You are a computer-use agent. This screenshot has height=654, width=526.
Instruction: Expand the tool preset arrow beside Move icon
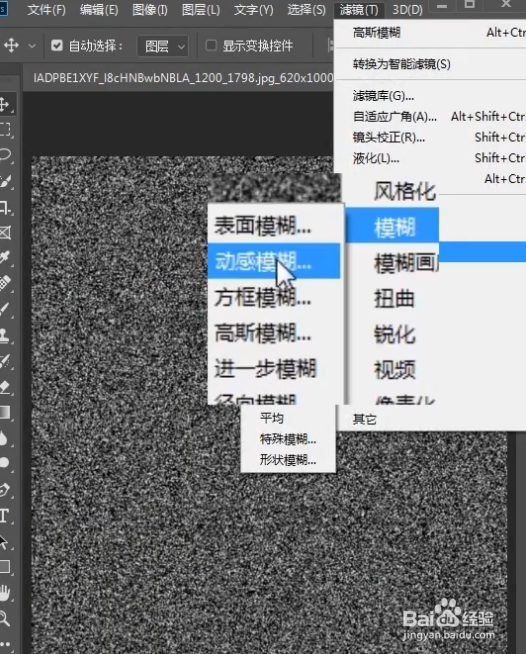point(32,45)
